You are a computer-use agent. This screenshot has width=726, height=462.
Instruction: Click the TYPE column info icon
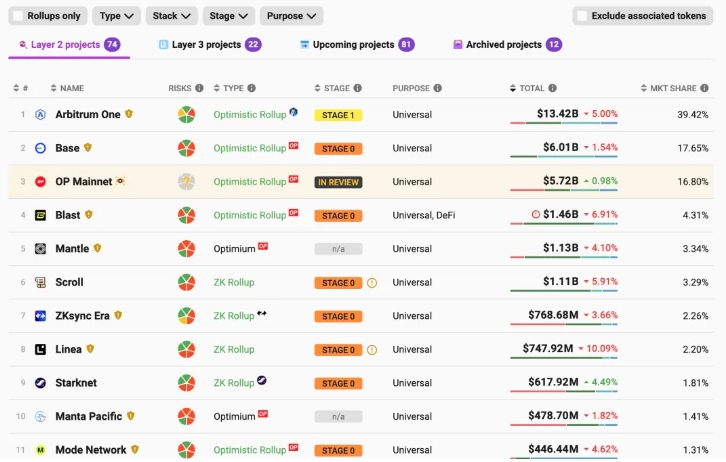(x=251, y=88)
